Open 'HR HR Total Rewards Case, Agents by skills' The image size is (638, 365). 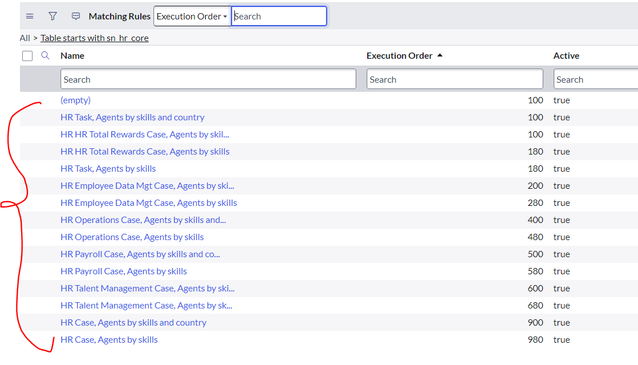click(145, 151)
